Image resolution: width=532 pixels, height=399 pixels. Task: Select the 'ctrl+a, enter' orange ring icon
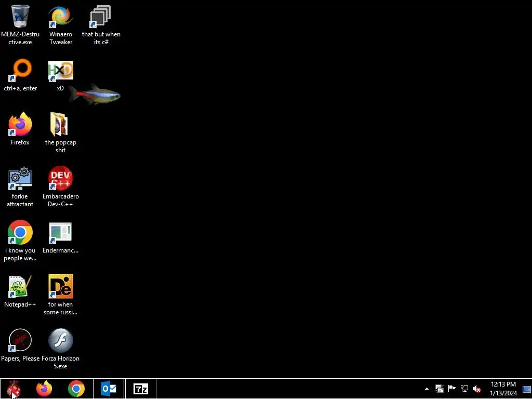pos(20,70)
